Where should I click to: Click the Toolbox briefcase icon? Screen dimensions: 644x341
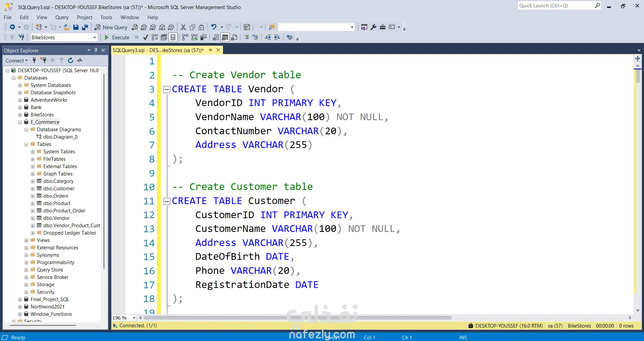[x=382, y=27]
